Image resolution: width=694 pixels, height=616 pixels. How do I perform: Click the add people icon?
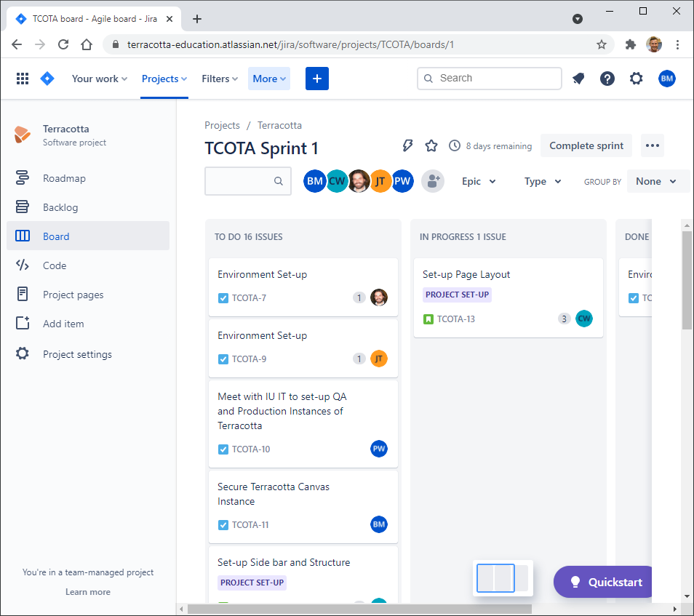(x=432, y=181)
